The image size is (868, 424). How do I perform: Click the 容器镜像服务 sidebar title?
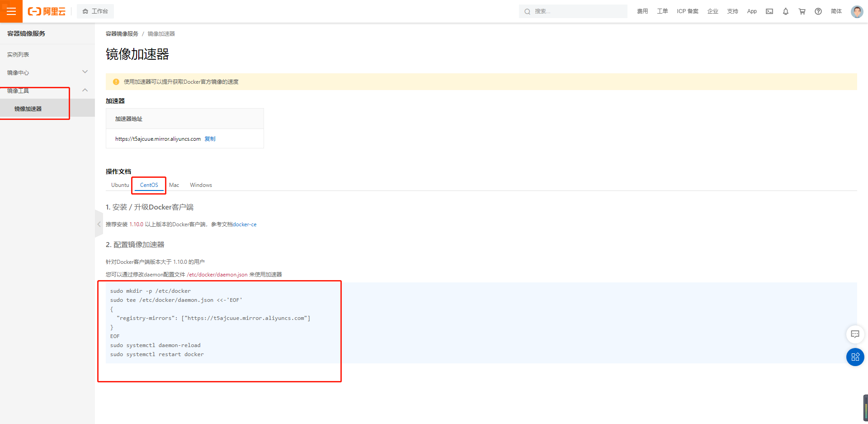click(26, 33)
